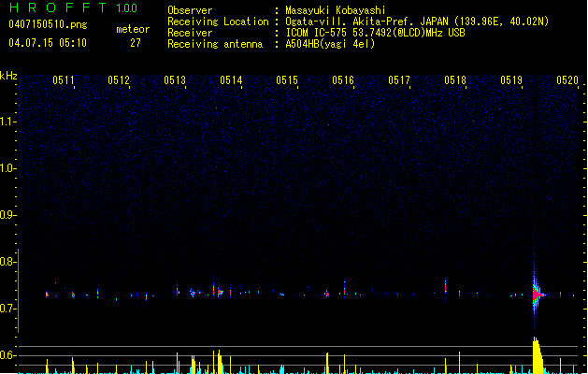
Task: Click the large meteor echo after 0519
Action: 537,295
